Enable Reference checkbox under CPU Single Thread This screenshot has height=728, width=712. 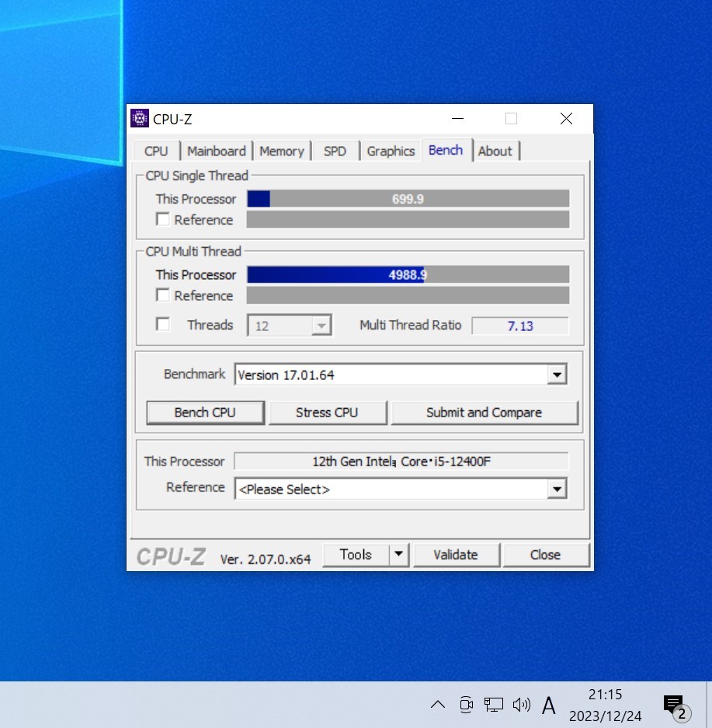(x=163, y=219)
